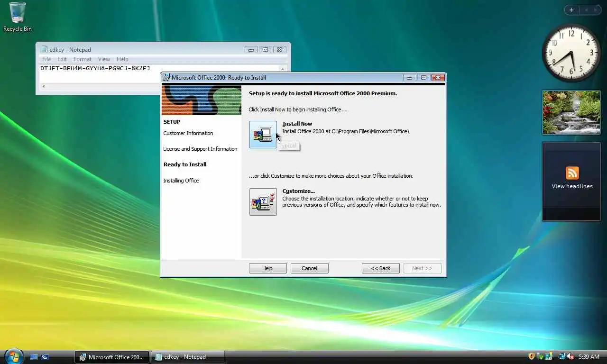The width and height of the screenshot is (607, 364).
Task: Open the Windows Start orb
Action: tap(14, 356)
